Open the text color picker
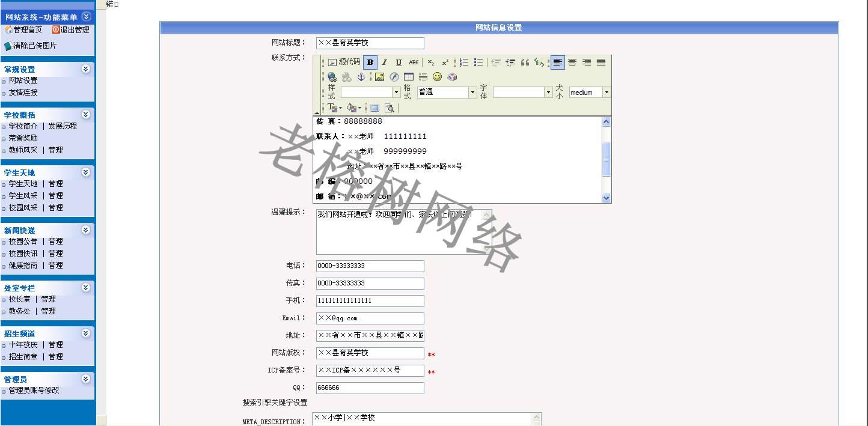Viewport: 868px width, 426px height. (x=335, y=108)
